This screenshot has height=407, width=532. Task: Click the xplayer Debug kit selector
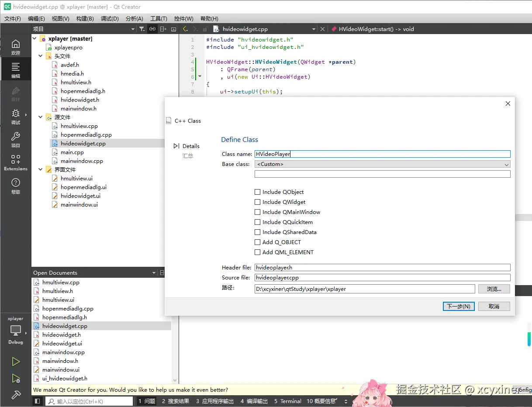[16, 331]
